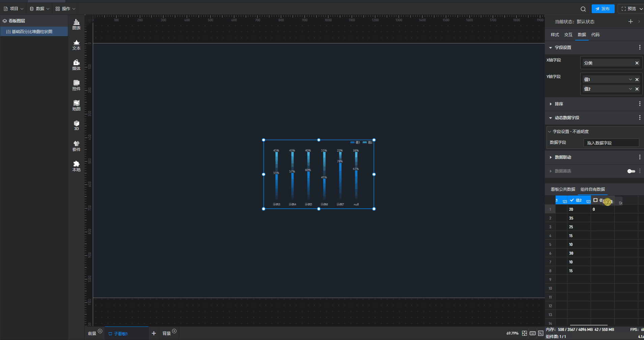The image size is (644, 340).
Task: Switch to the 代码 tab
Action: pos(595,35)
